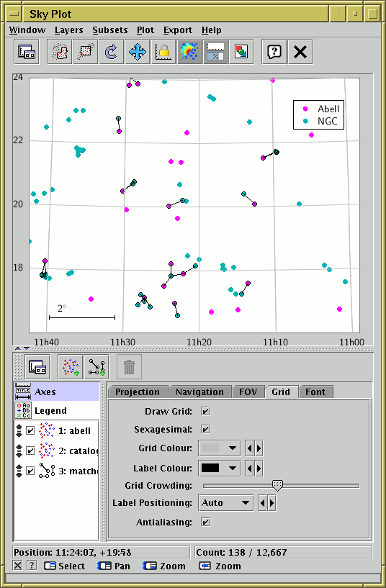The image size is (386, 588).
Task: Hide the 1: abell layer via checkbox
Action: pyautogui.click(x=30, y=431)
